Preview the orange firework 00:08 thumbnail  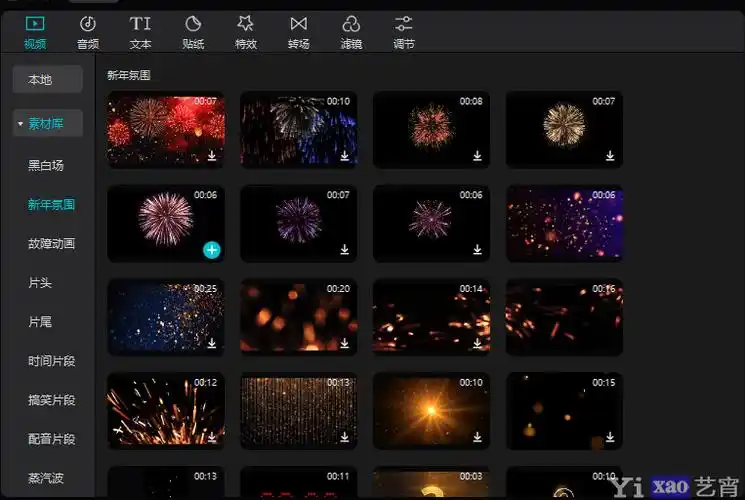(x=431, y=130)
